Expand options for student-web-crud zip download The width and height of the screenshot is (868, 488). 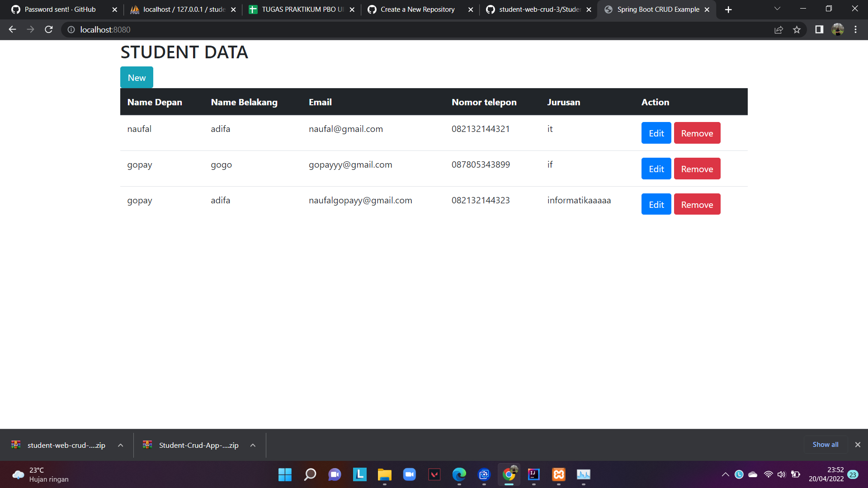121,445
